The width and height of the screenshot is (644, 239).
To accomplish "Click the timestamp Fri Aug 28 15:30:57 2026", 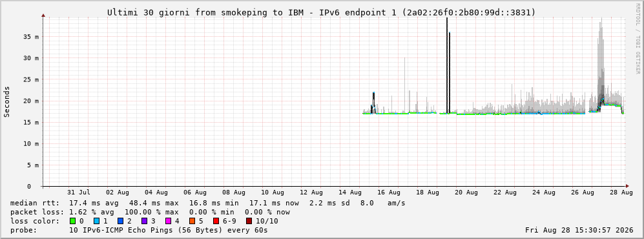I will point(579,230).
